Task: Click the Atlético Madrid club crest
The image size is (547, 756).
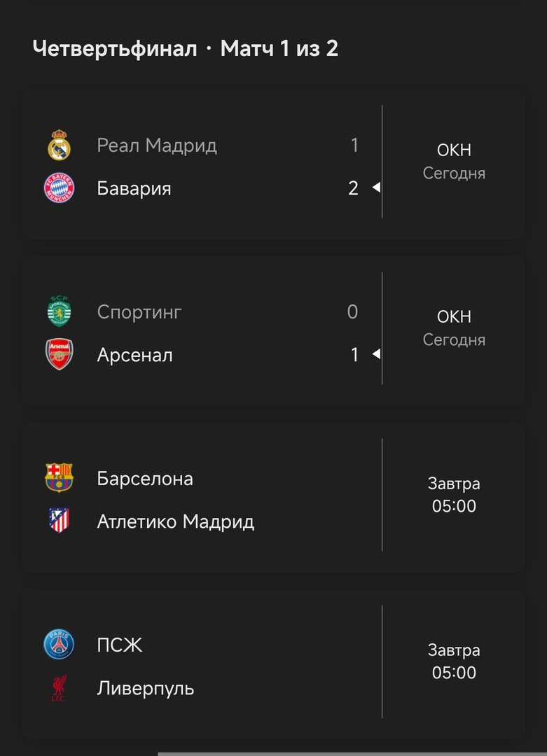Action: 59,521
